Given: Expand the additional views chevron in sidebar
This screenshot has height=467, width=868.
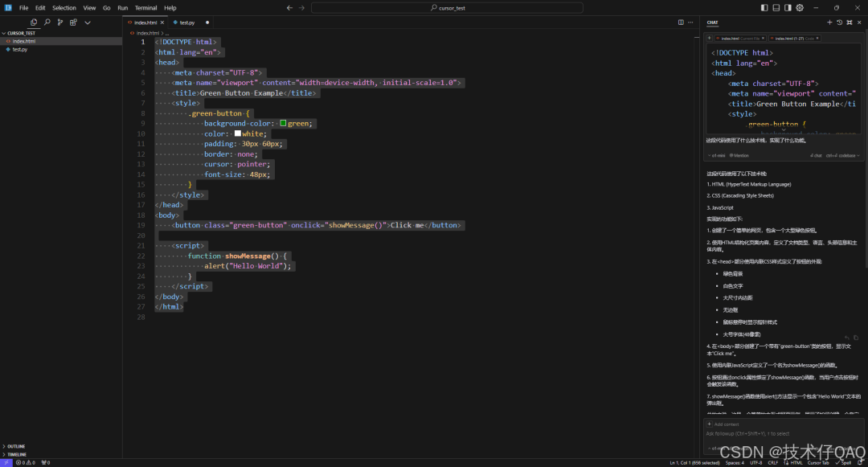Looking at the screenshot, I should (x=88, y=23).
